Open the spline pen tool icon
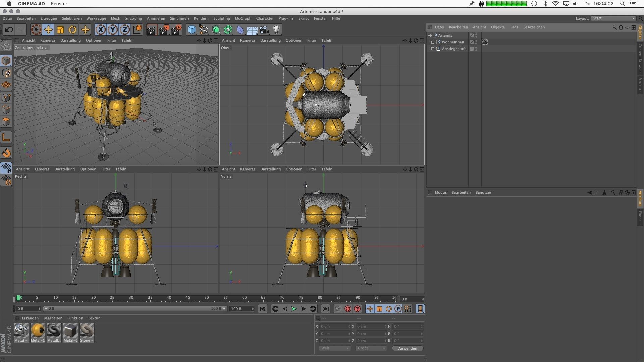Viewport: 644px width, 362px height. click(204, 30)
